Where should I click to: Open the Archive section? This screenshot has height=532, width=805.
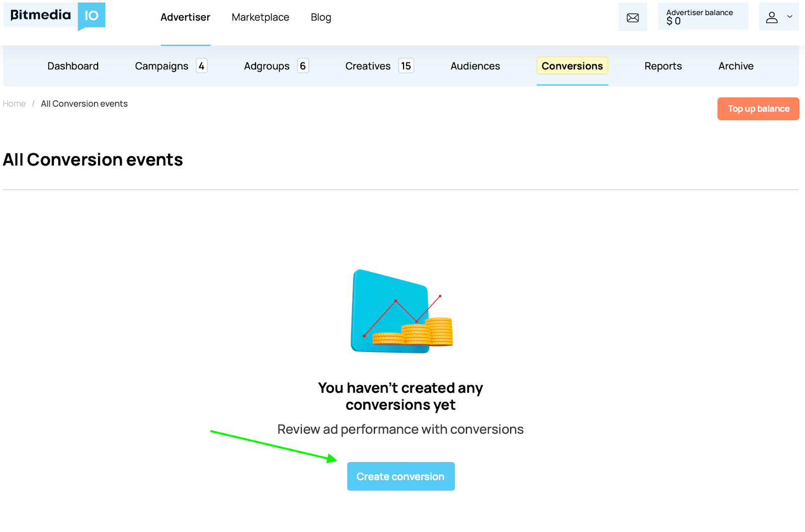736,66
